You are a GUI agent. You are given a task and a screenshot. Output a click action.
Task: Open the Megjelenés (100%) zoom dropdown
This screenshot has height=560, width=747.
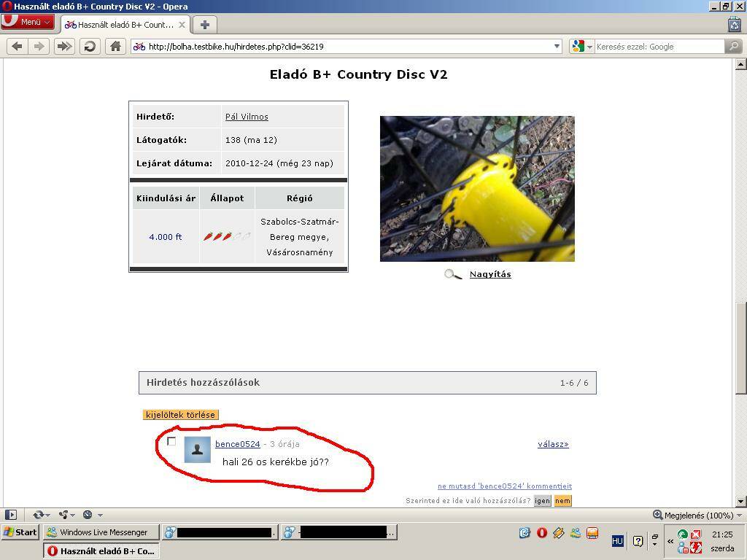click(x=703, y=516)
